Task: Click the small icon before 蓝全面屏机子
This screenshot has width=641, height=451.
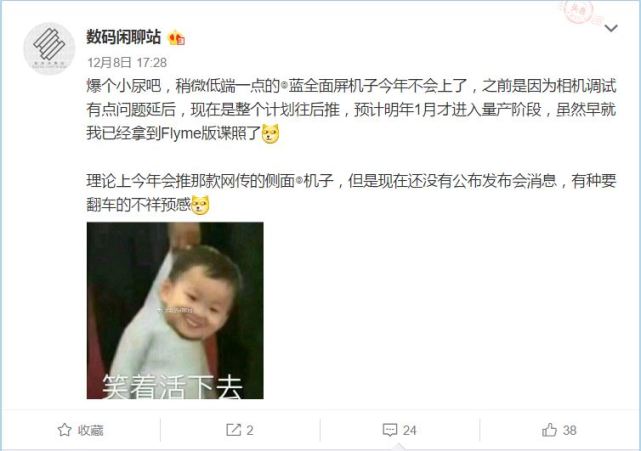Action: pyautogui.click(x=284, y=86)
